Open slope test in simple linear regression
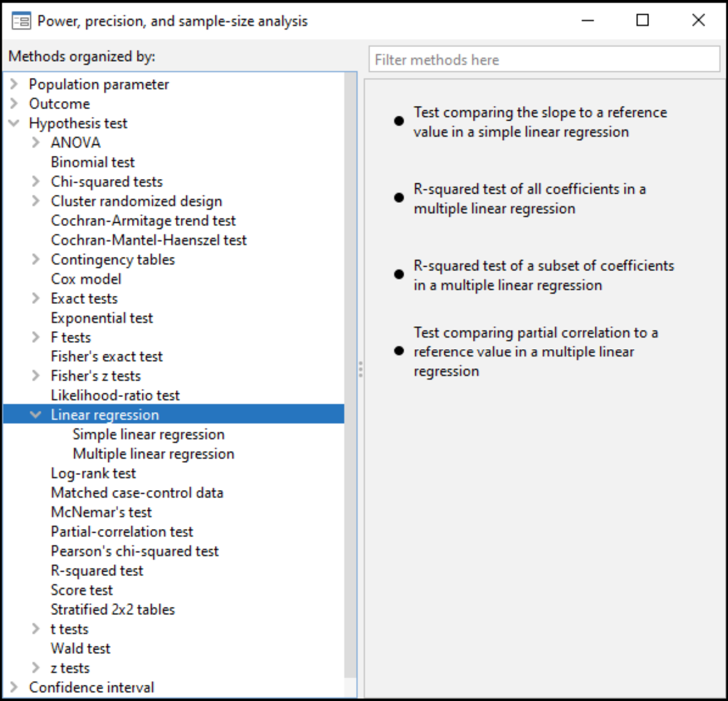The width and height of the screenshot is (728, 701). [x=540, y=122]
